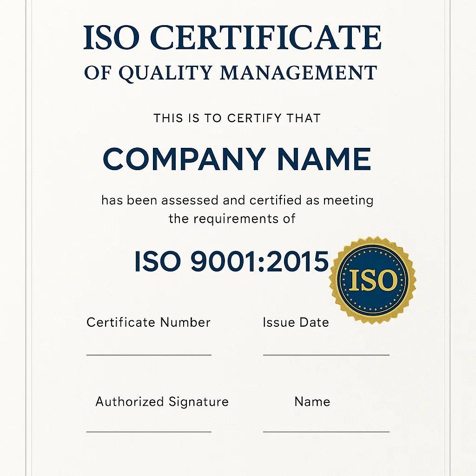476x476 pixels.
Task: Click the Issue Date entry line
Action: click(x=325, y=356)
